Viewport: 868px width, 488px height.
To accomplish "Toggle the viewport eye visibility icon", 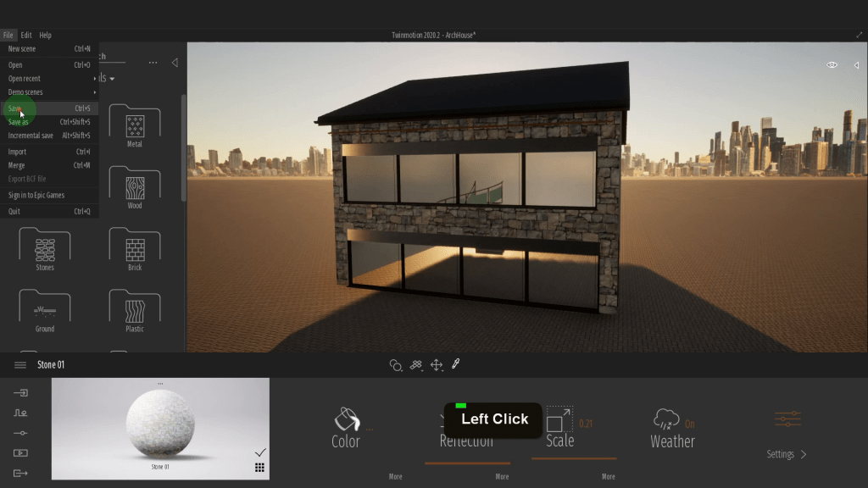I will [x=832, y=65].
